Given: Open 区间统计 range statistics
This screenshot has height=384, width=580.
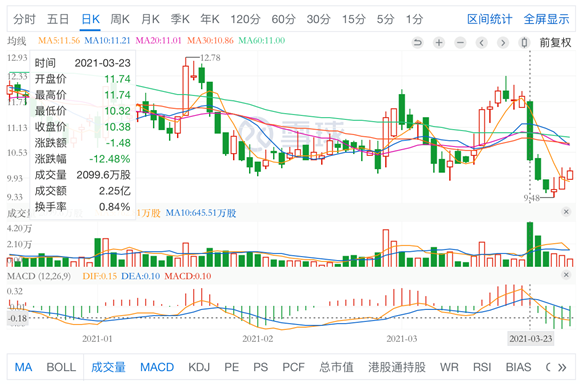Looking at the screenshot, I should coord(489,19).
